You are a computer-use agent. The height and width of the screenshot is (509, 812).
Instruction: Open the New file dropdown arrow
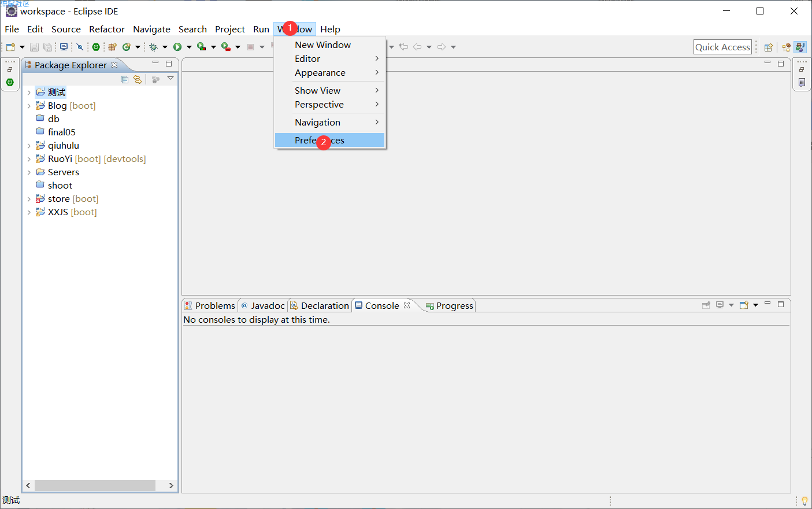(x=22, y=47)
